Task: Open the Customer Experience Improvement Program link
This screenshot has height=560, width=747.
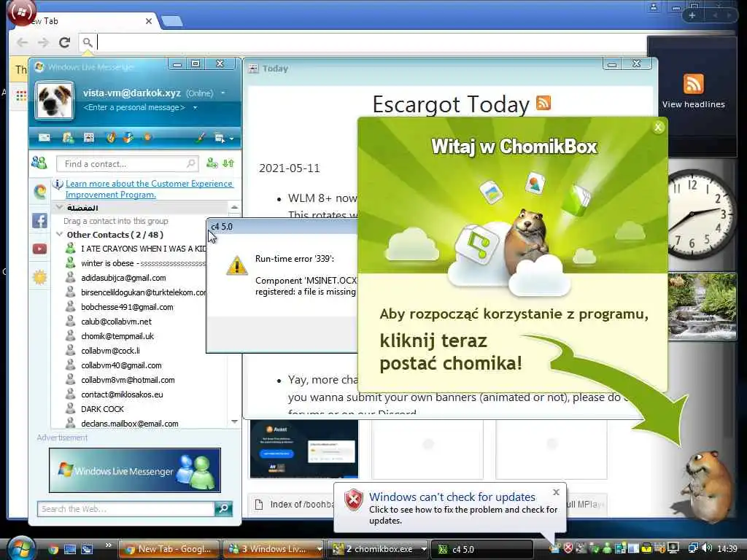Action: [149, 189]
